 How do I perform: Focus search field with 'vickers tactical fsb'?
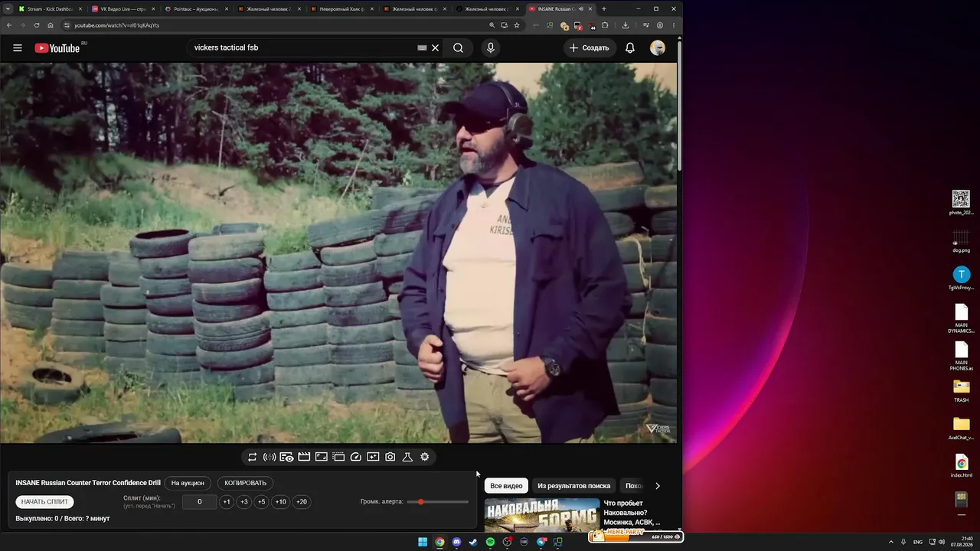click(302, 47)
